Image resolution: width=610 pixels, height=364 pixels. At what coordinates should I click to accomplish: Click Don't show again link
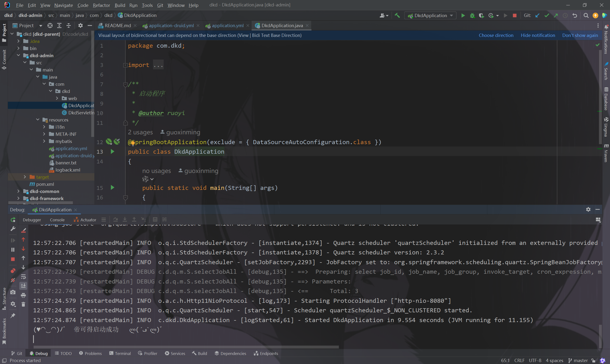[x=580, y=35]
